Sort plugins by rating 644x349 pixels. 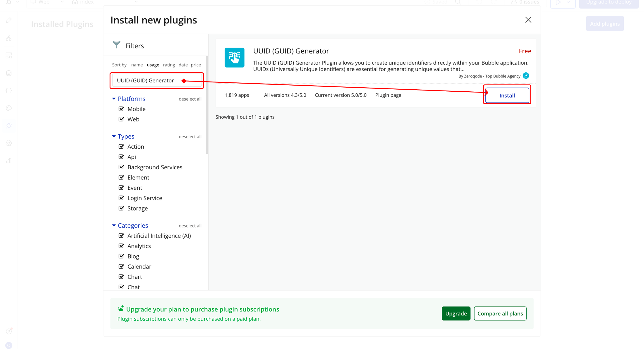[169, 65]
